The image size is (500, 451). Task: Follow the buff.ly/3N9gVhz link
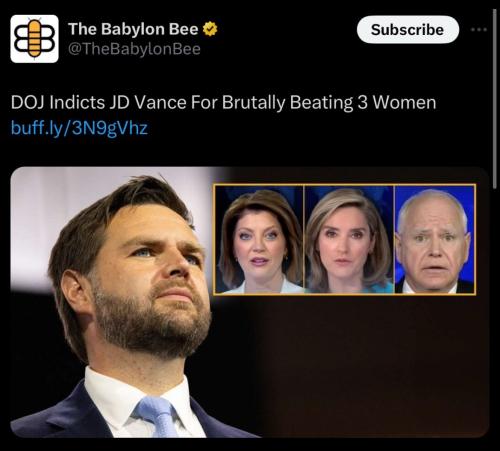pos(79,128)
